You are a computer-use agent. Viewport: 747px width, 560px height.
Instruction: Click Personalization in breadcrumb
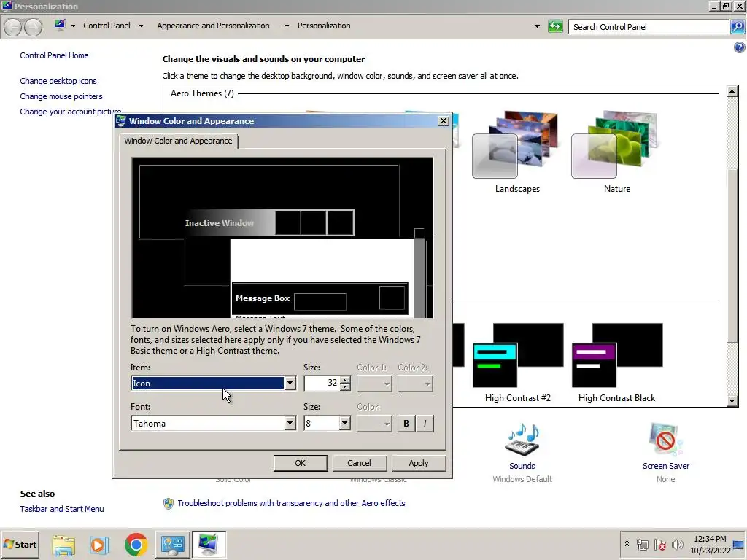click(324, 26)
